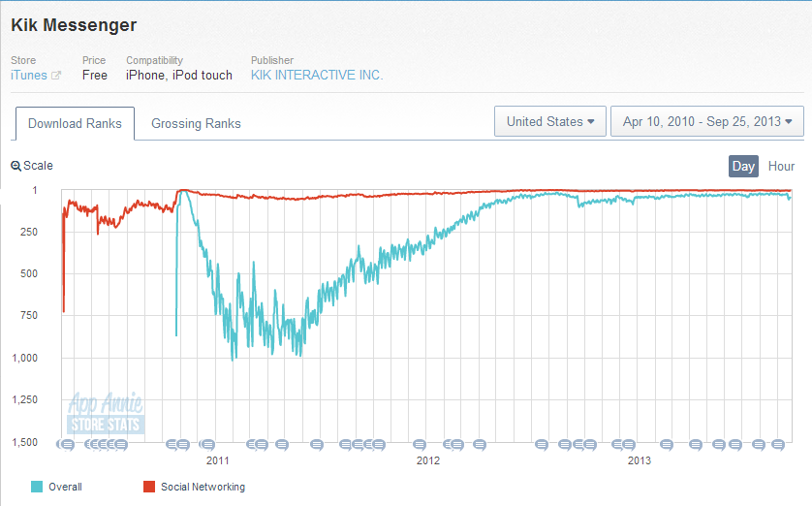Open the KIK INTERACTIVE INC. publisher page
The height and width of the screenshot is (506, 812).
click(317, 75)
